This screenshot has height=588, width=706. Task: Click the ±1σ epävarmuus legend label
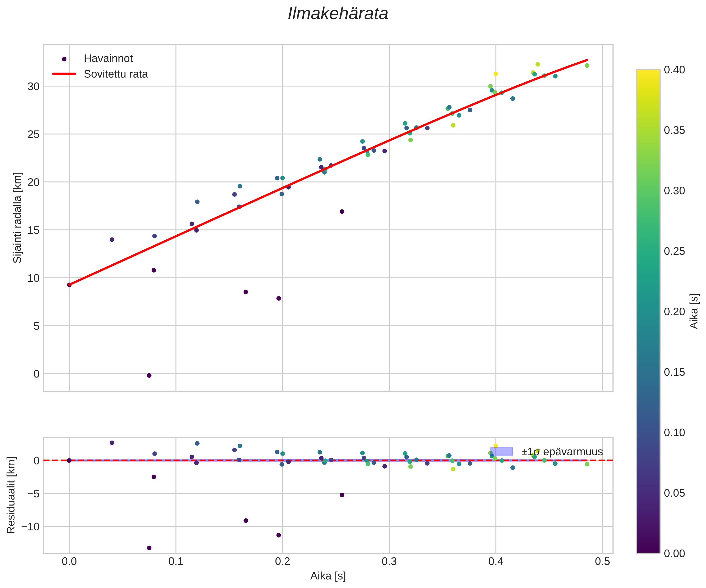562,452
